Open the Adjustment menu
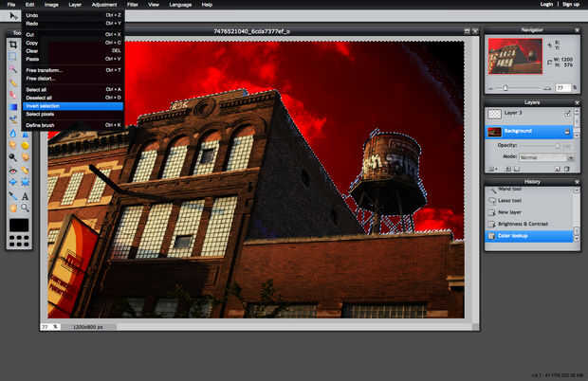 point(104,5)
